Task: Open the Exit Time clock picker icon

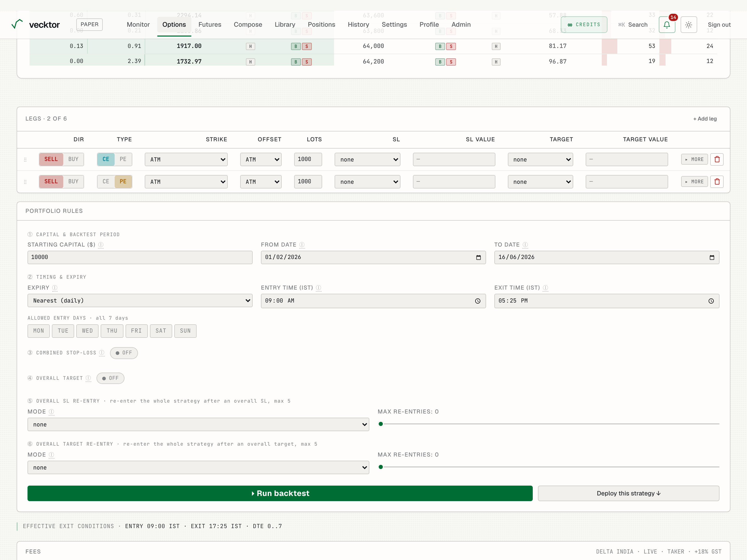Action: tap(711, 301)
